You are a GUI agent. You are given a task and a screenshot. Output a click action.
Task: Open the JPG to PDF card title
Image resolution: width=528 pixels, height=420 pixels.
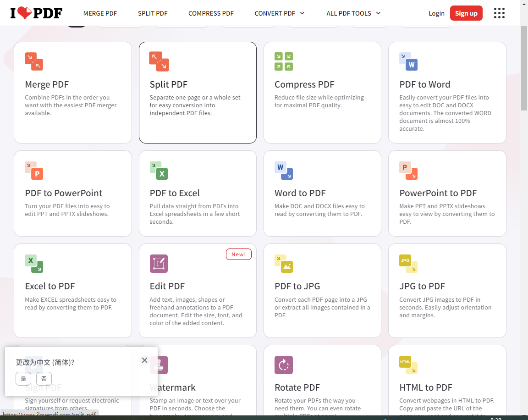coord(422,286)
